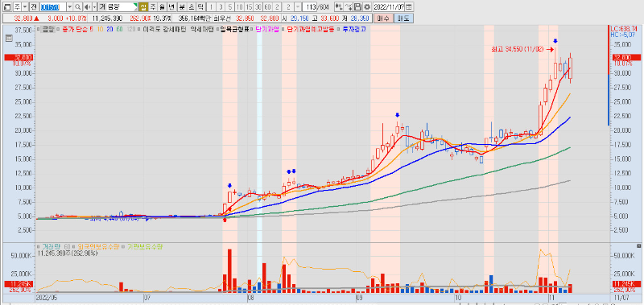Click the floppy disk save chart icon
Image resolution: width=644 pixels, height=305 pixels.
click(x=357, y=7)
